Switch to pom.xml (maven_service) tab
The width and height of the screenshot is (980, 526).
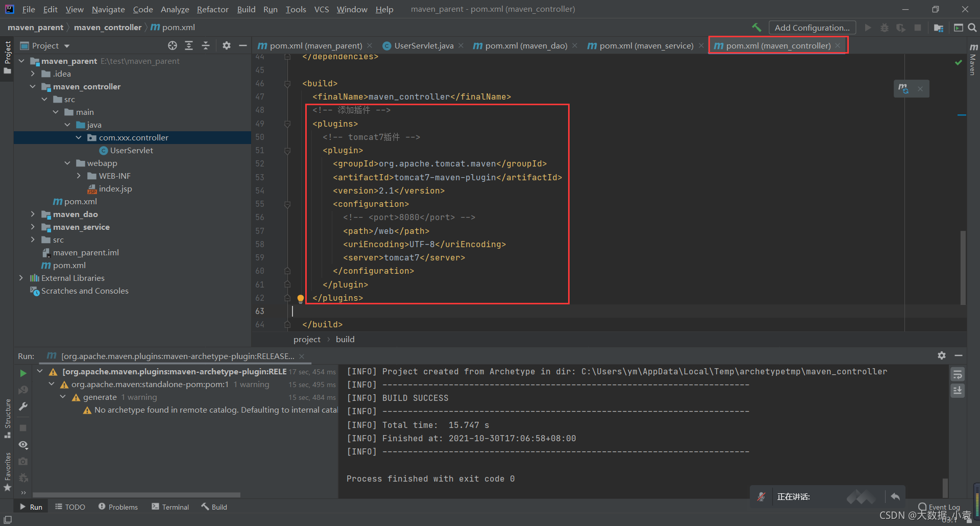pos(646,45)
